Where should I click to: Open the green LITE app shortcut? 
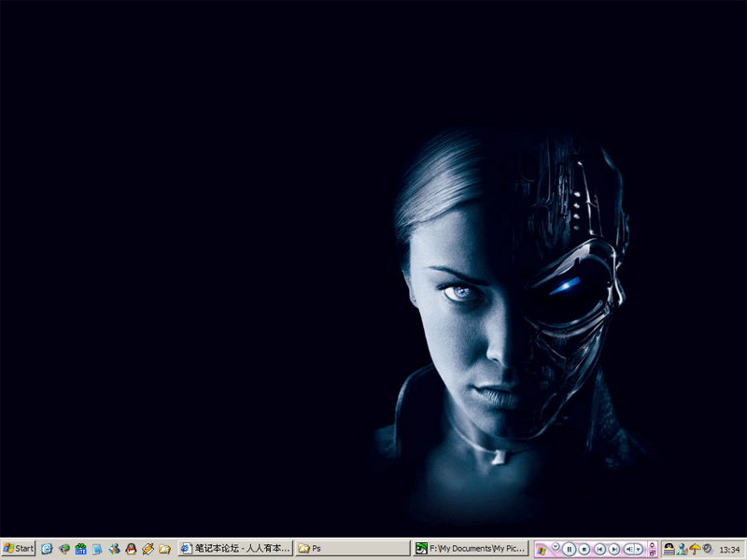[x=80, y=549]
